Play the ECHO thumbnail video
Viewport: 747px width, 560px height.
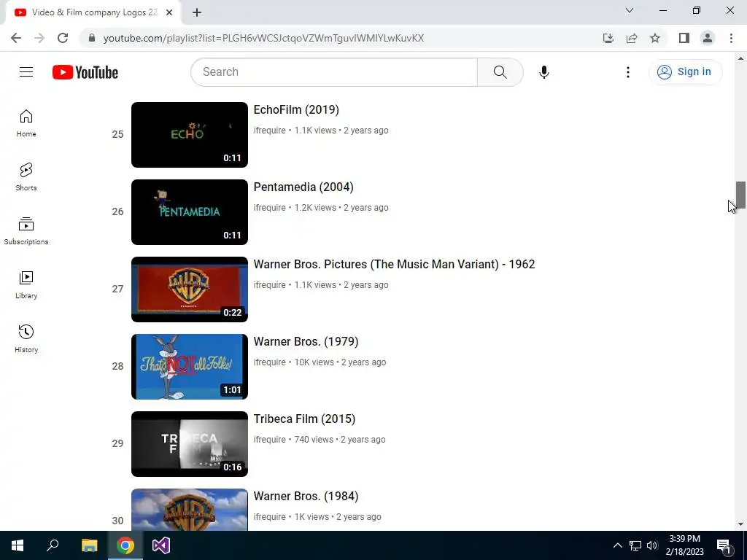190,135
